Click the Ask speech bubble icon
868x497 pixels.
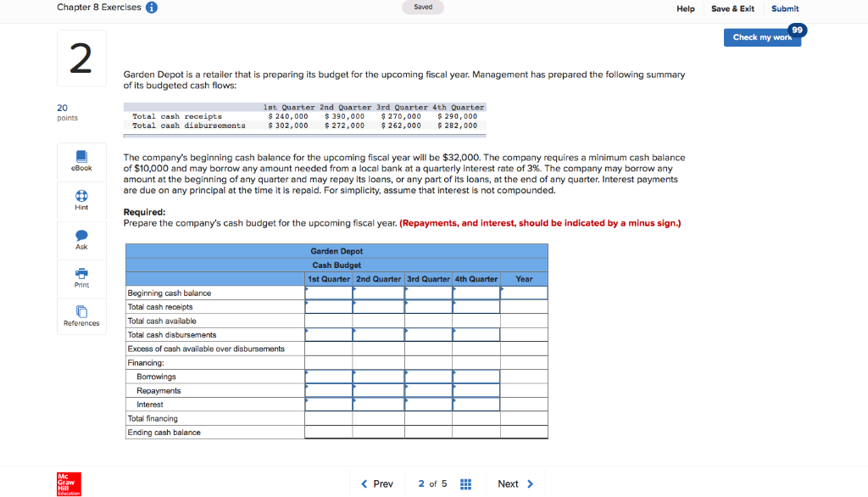coord(81,240)
